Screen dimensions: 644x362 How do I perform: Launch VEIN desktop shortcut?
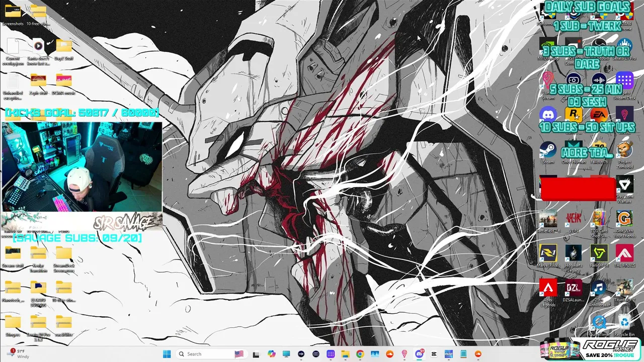(x=574, y=222)
